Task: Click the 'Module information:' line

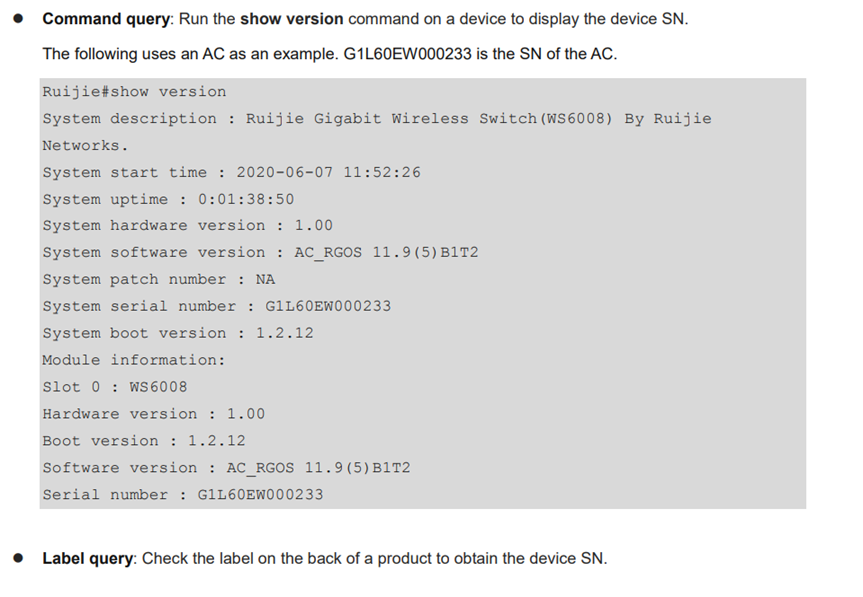Action: click(134, 360)
